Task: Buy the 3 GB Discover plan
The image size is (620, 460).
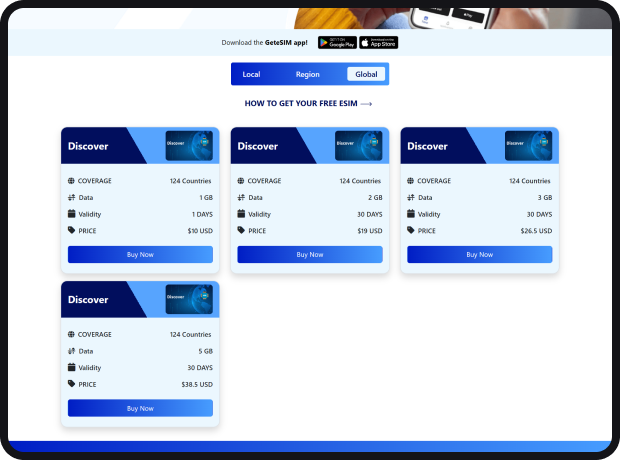Action: pos(480,255)
